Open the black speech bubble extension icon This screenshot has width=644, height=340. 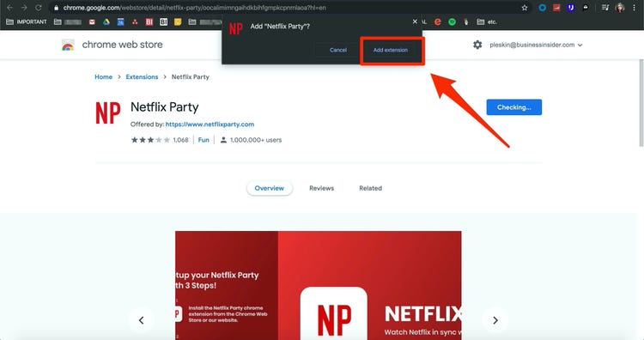(x=586, y=8)
